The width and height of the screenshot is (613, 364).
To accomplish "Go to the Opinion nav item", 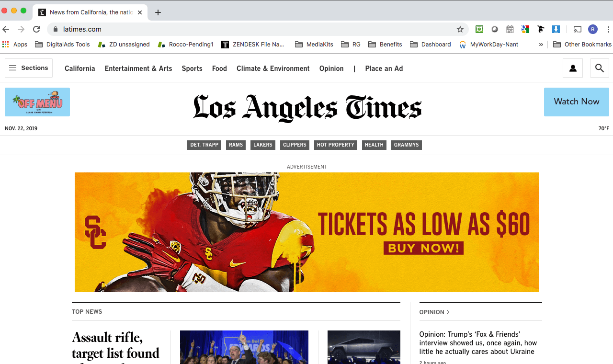I will [331, 68].
